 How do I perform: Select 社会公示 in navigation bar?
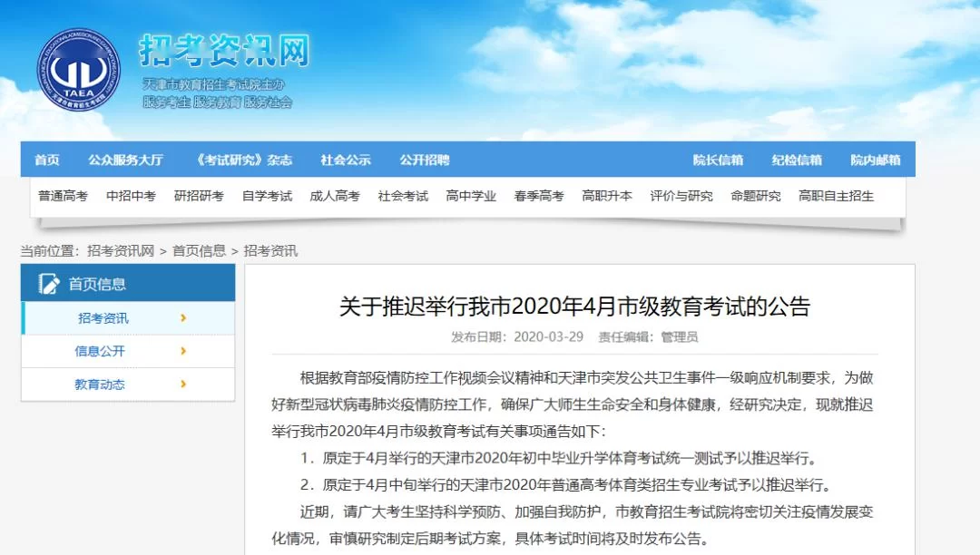(346, 160)
